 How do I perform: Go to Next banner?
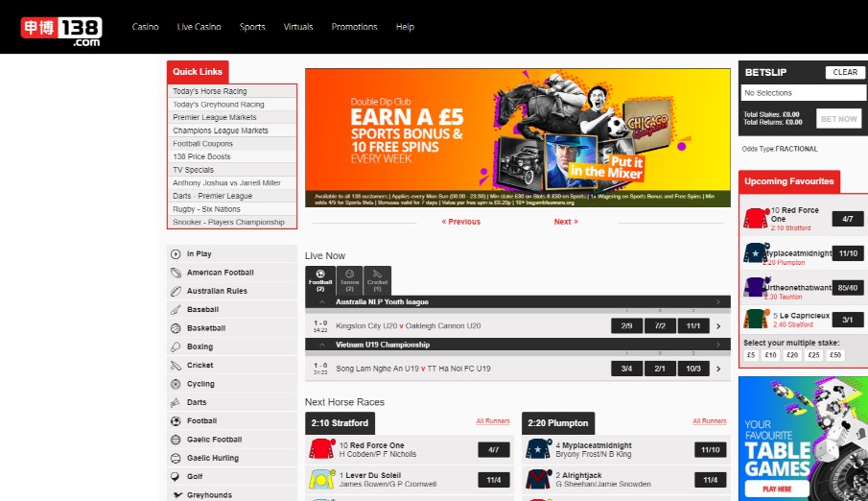(566, 222)
